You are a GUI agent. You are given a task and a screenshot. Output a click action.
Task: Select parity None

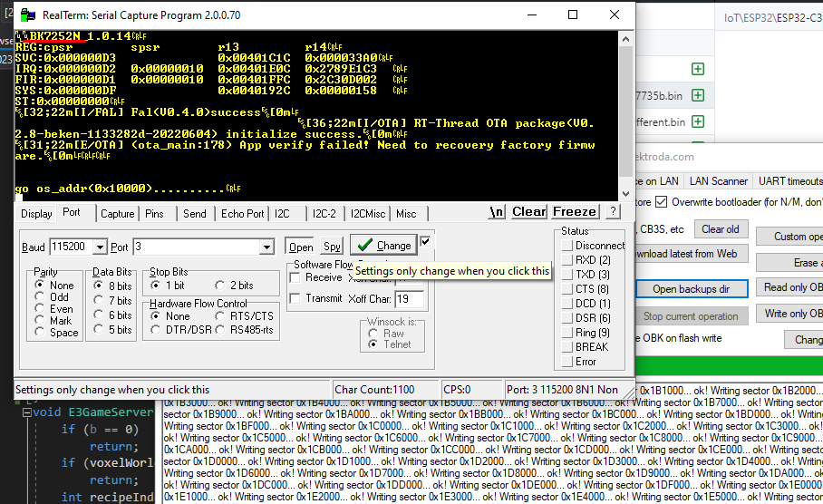[39, 285]
